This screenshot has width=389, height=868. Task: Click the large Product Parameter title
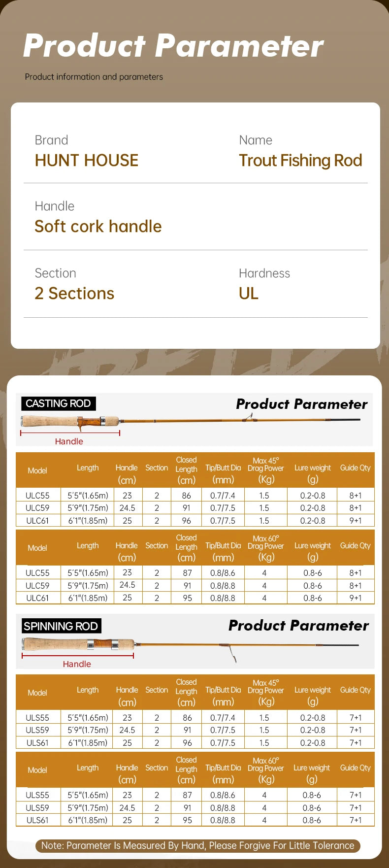click(x=173, y=46)
